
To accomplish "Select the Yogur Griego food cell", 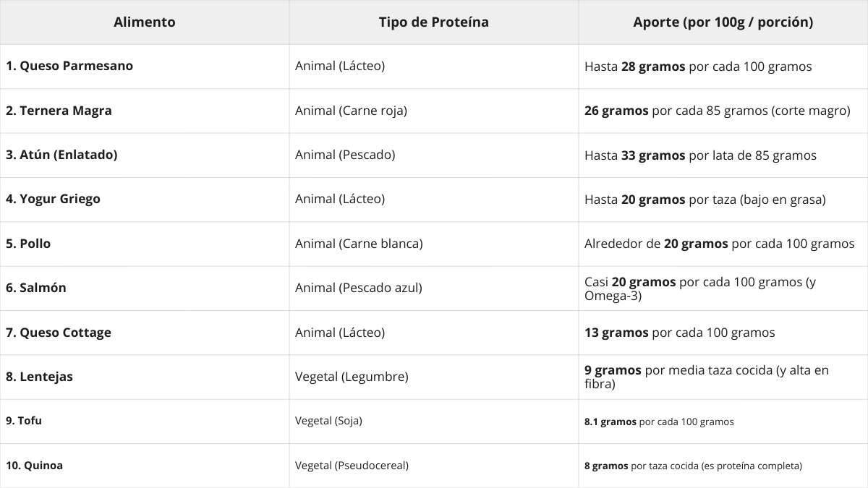I will pos(53,199).
